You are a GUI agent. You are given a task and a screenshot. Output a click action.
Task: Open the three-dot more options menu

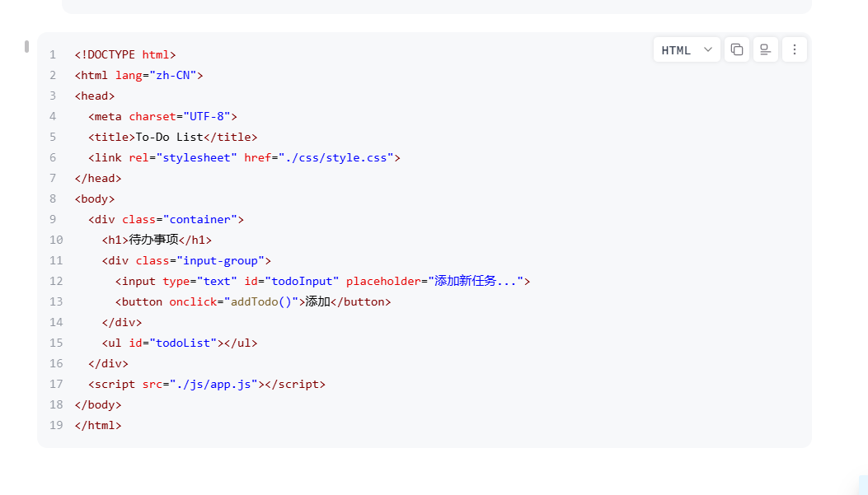(x=795, y=49)
